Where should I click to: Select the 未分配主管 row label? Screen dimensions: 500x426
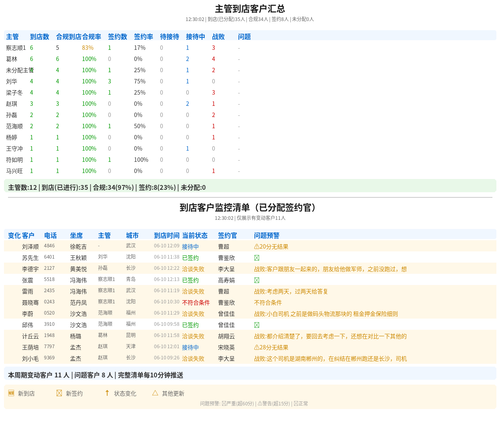(20, 70)
